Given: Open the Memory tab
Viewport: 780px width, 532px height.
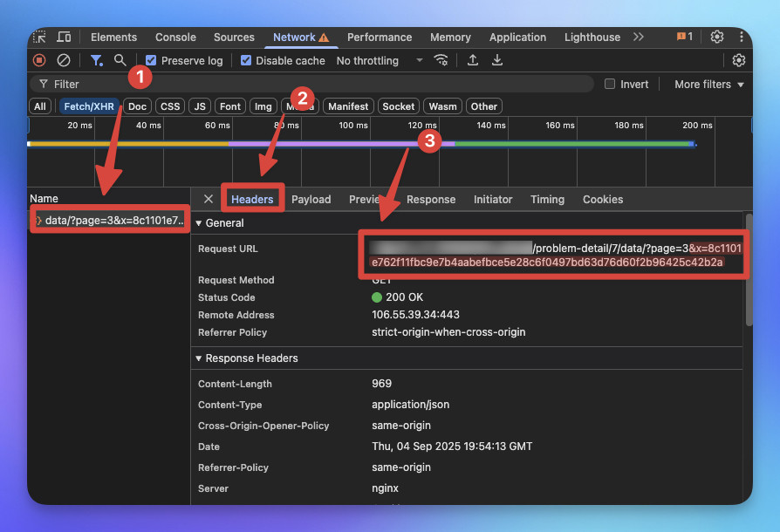Looking at the screenshot, I should [x=450, y=38].
